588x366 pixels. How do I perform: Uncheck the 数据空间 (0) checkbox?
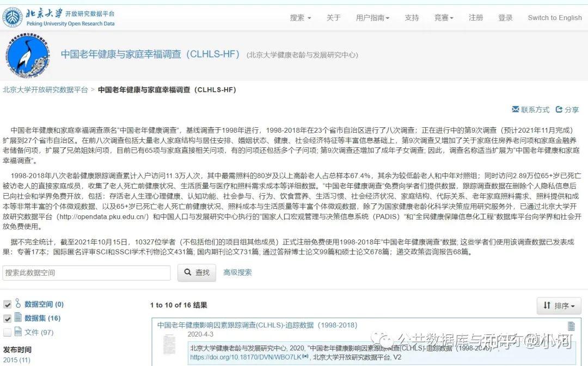coord(7,304)
